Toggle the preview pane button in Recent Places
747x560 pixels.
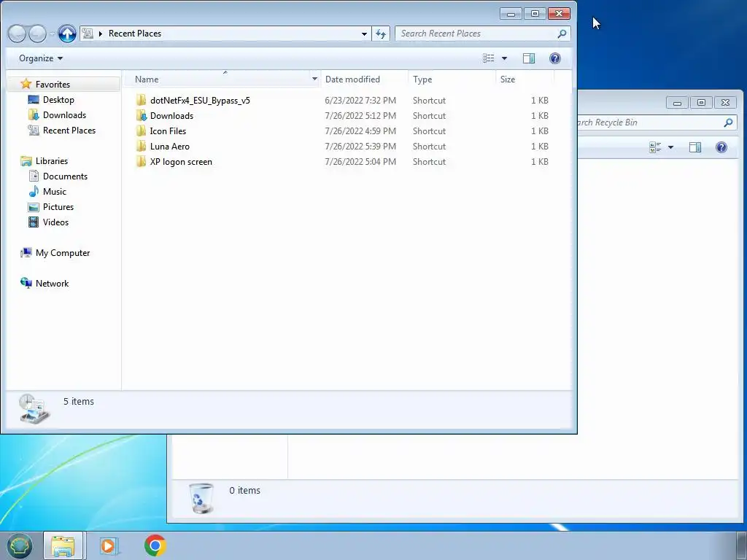529,58
